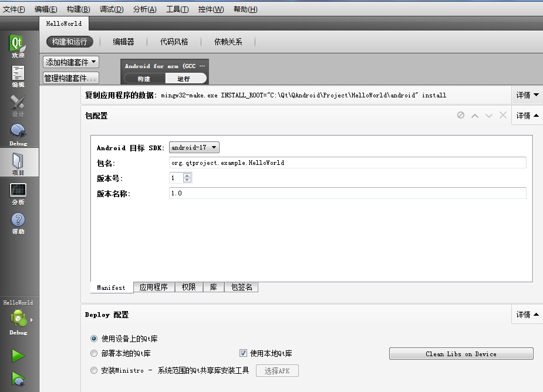
Task: Decrease version number with down arrow
Action: pos(187,180)
